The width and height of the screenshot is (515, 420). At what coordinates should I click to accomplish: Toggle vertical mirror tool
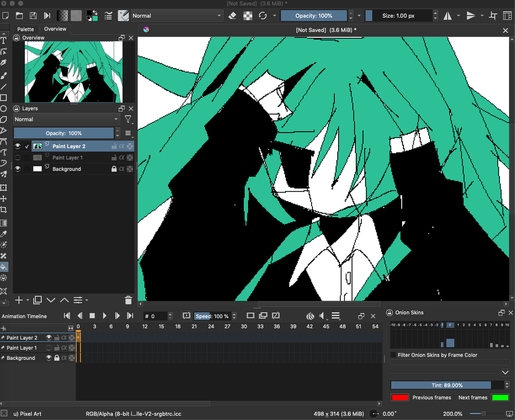click(x=471, y=16)
